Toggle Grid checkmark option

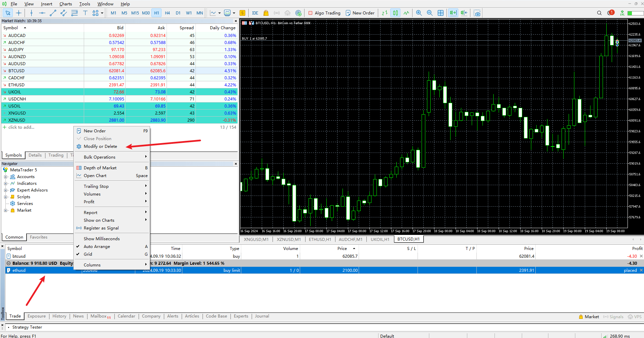111,254
